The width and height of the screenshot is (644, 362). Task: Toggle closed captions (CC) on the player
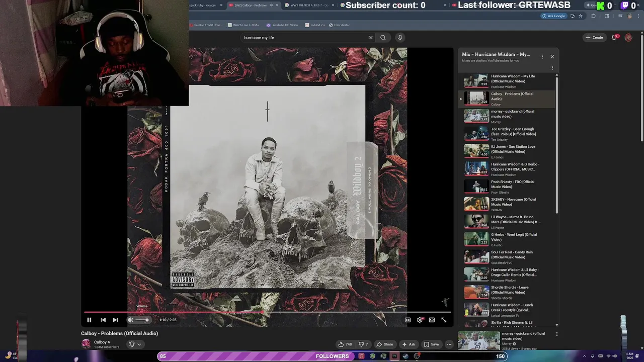pyautogui.click(x=408, y=320)
